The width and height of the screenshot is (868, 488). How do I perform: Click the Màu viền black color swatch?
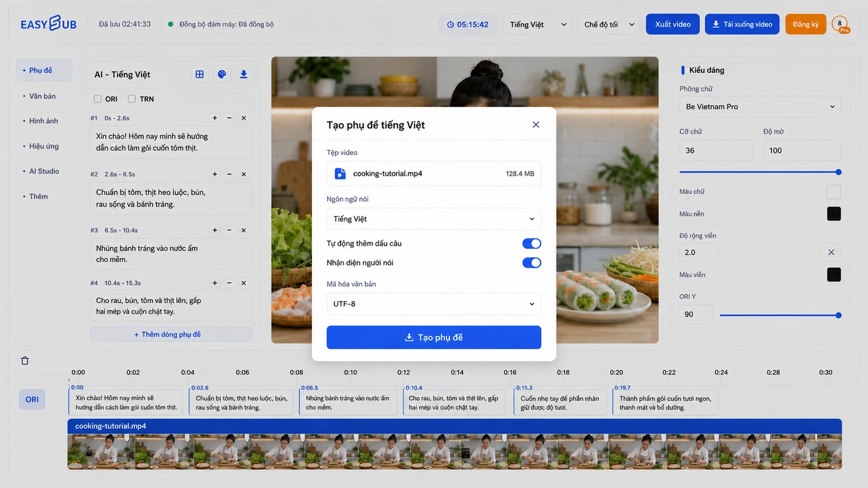834,275
